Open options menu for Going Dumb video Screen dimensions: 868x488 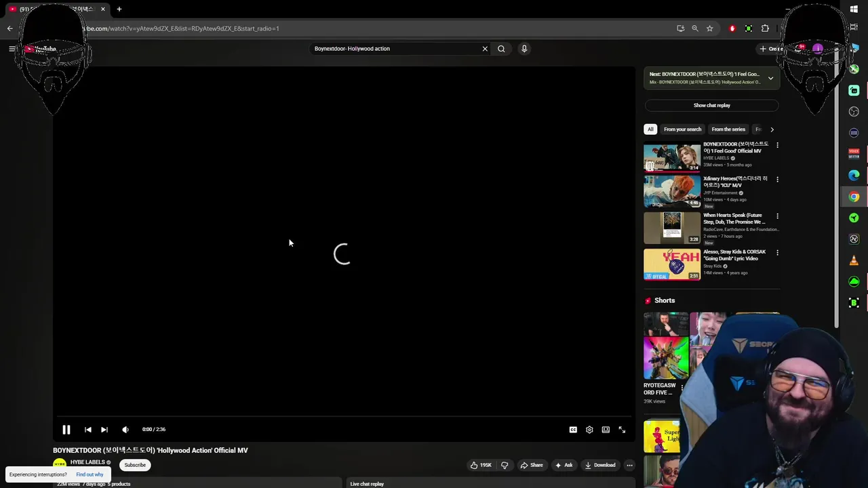777,253
